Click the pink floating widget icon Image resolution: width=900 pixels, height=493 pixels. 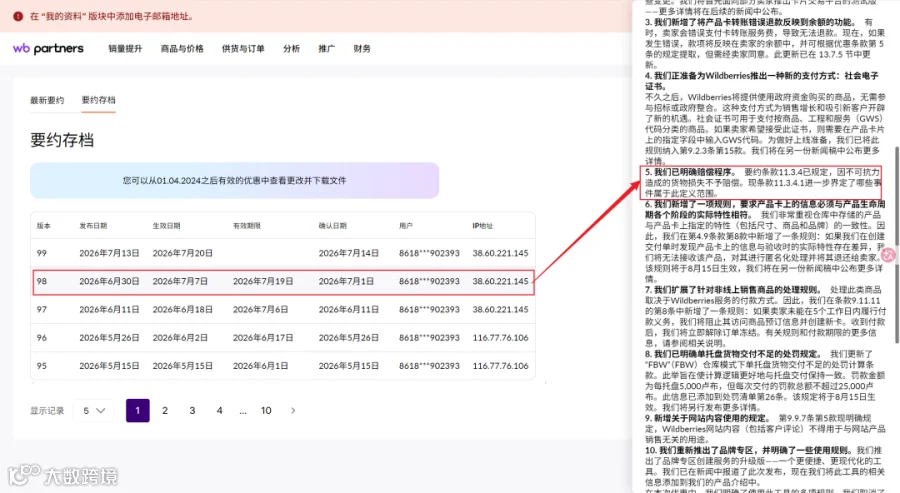pos(889,255)
